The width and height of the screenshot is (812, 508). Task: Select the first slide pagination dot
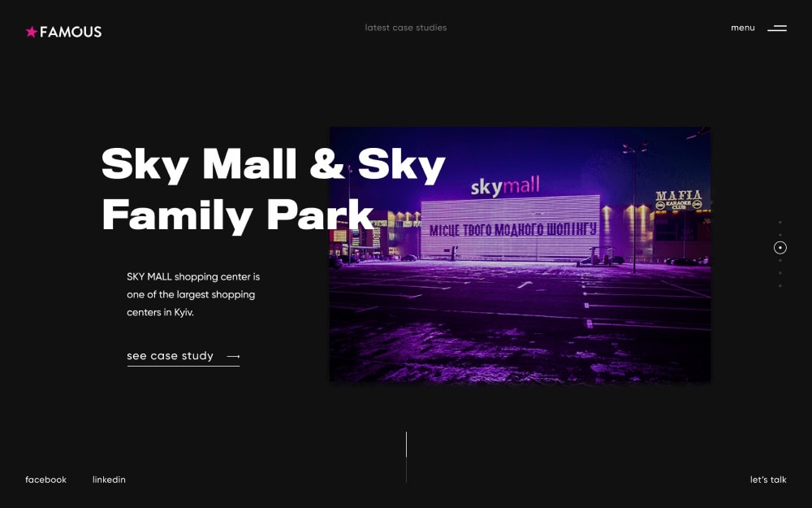(780, 222)
